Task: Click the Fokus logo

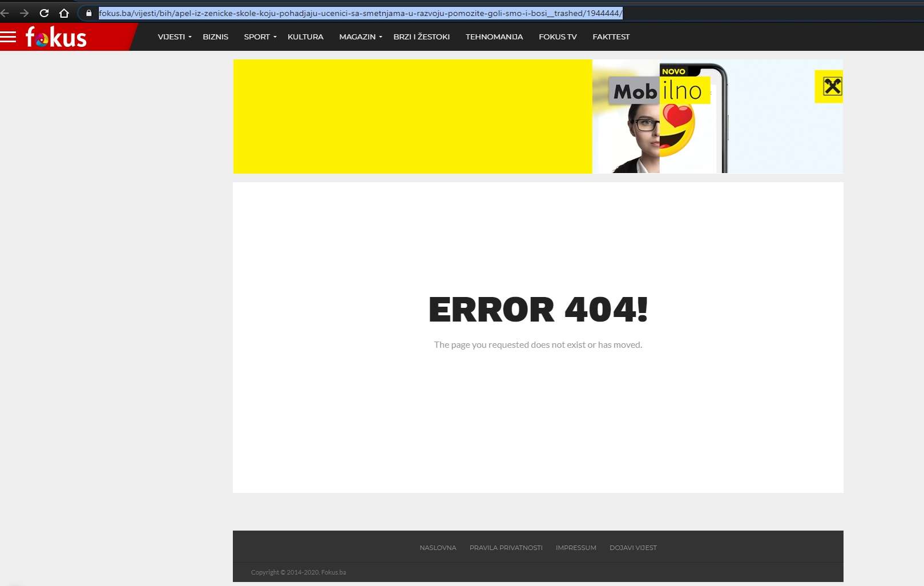Action: tap(56, 37)
